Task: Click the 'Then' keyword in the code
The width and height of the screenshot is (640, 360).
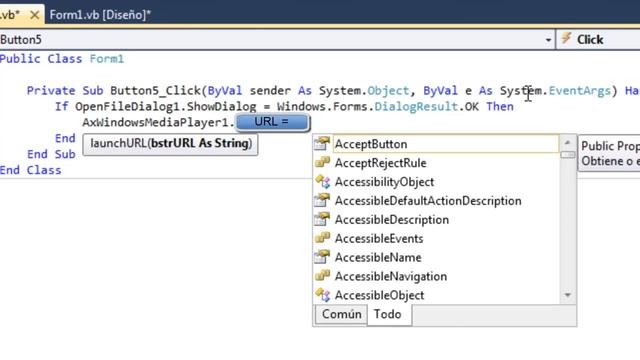Action: (500, 107)
